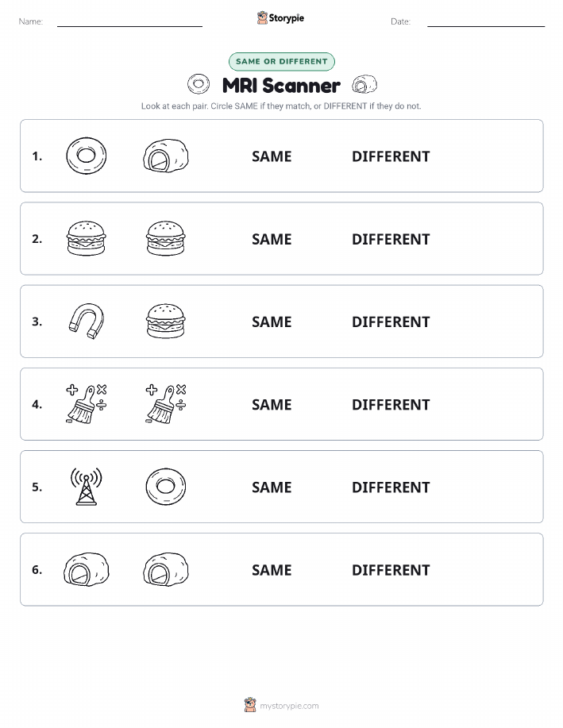Choose SAME for question 6

click(x=272, y=570)
